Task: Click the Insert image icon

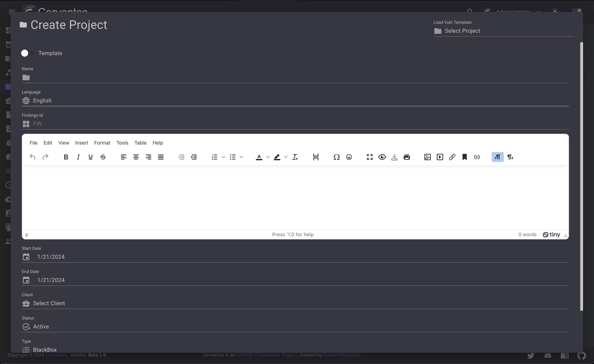Action: click(428, 157)
